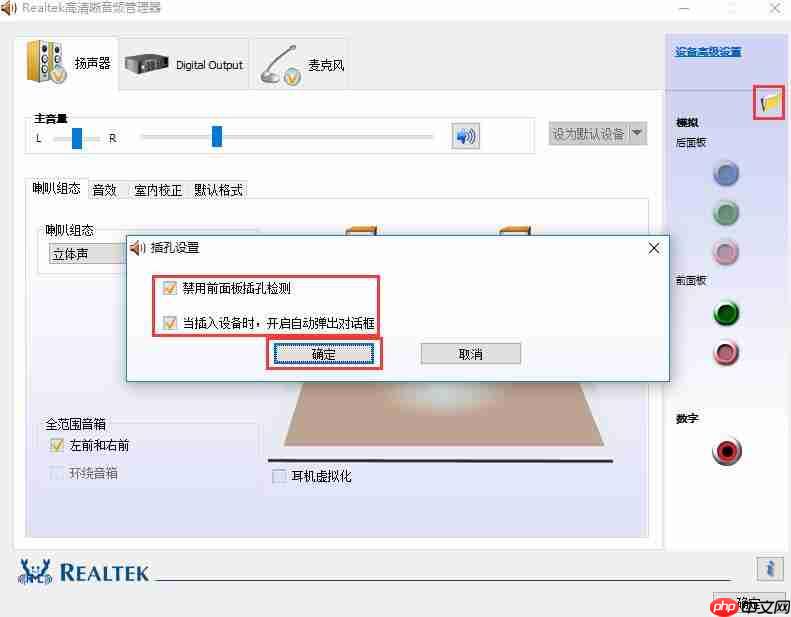This screenshot has height=617, width=791.
Task: Open 设备高级设置 advanced settings link
Action: point(708,51)
